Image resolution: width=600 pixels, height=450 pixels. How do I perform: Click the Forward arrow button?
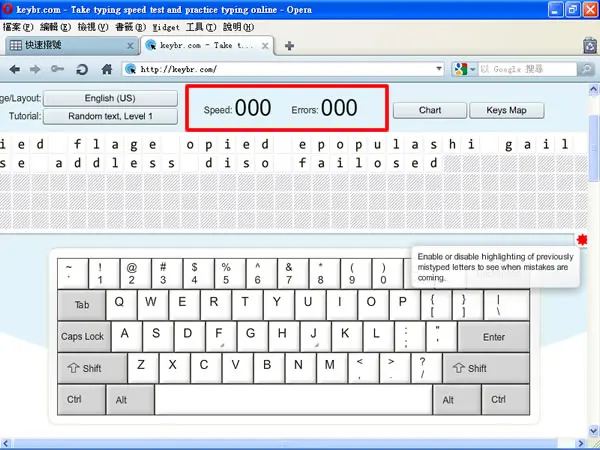35,69
